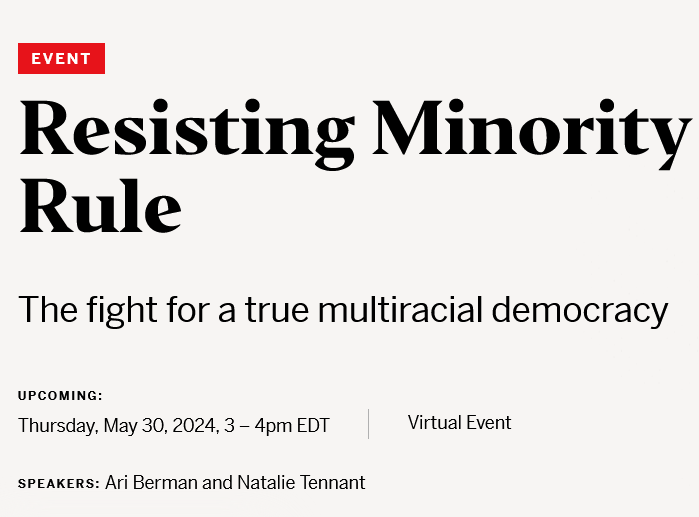This screenshot has width=699, height=517.
Task: Click the 'EDT' timezone text
Action: tap(313, 425)
